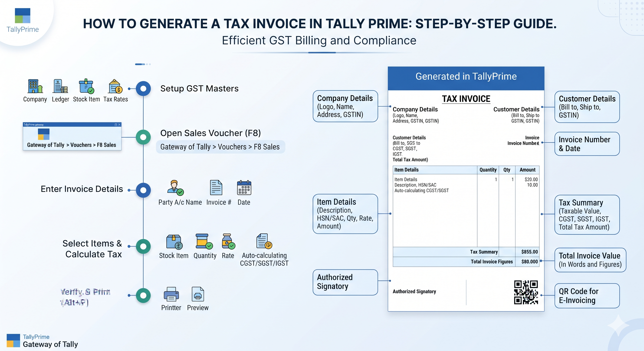The width and height of the screenshot is (644, 351).
Task: Click the Rate jar icon
Action: [x=228, y=241]
